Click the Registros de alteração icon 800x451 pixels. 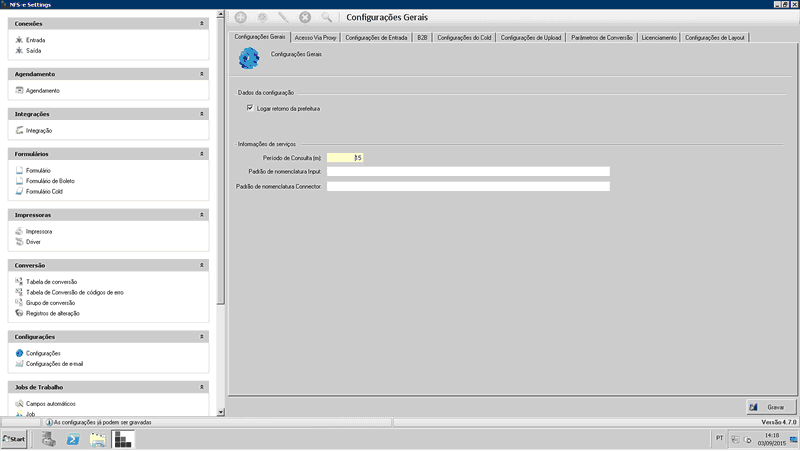pyautogui.click(x=19, y=313)
